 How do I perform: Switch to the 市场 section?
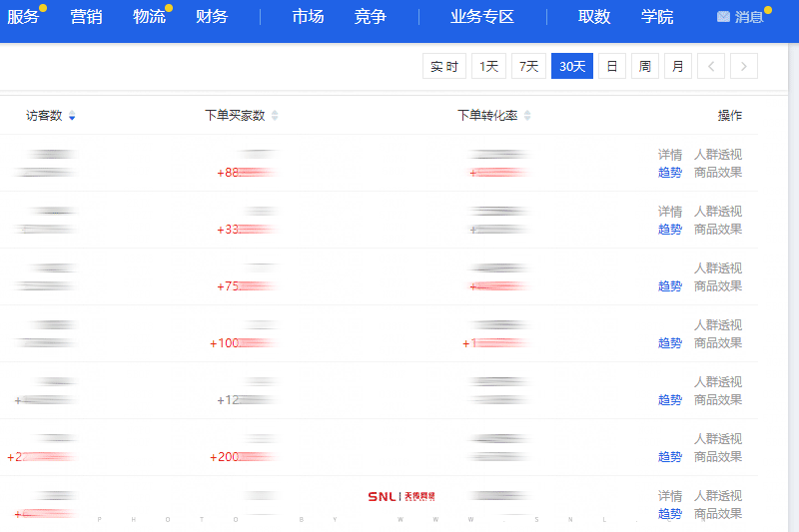308,17
